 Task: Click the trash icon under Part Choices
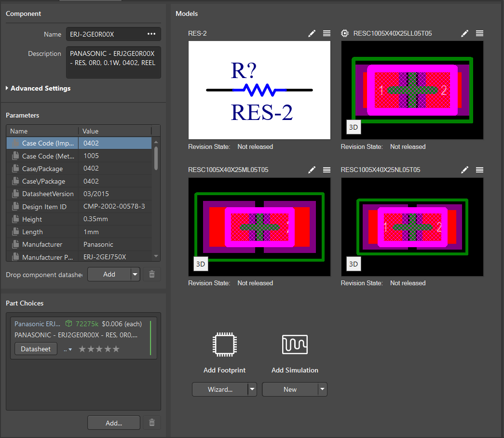(152, 423)
